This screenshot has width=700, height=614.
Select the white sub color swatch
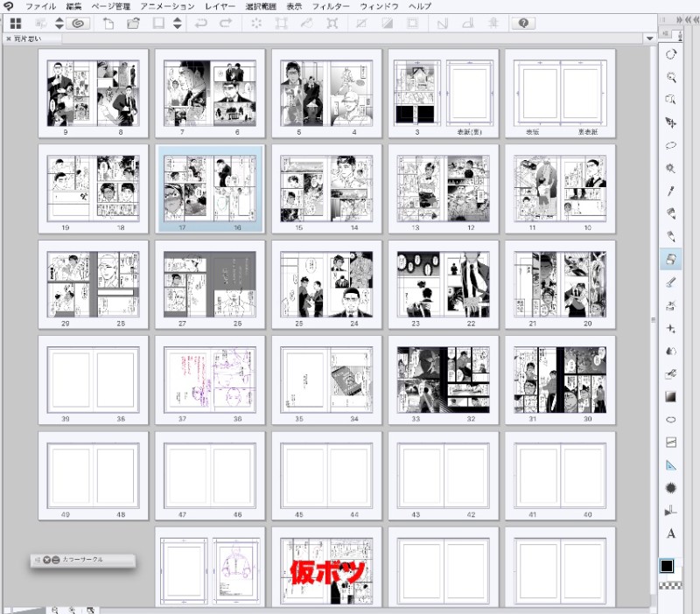676,574
